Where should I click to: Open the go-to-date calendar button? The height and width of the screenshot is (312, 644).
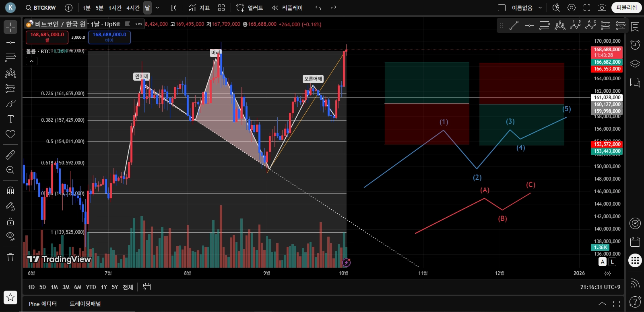tap(147, 287)
